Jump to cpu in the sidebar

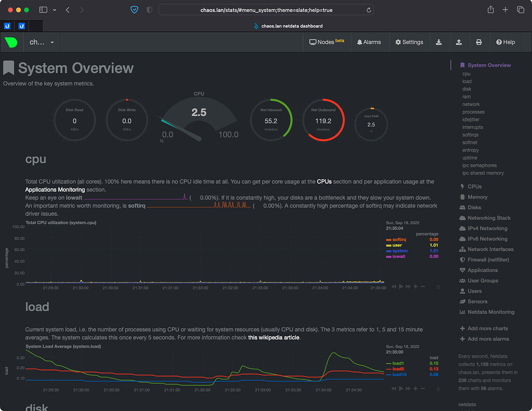point(466,74)
